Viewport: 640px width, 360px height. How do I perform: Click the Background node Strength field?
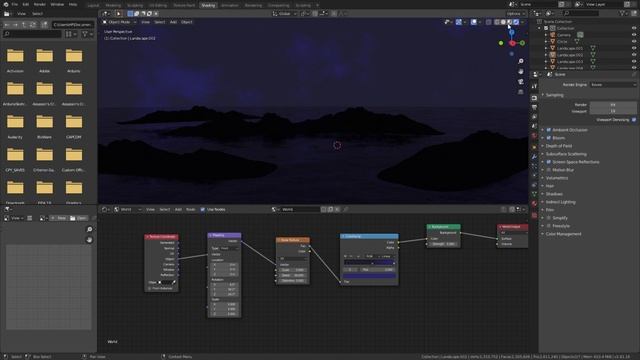[x=444, y=244]
